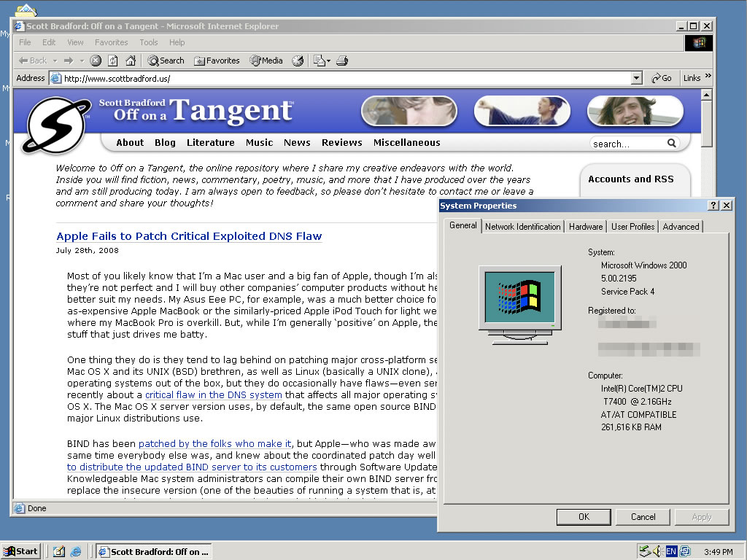The height and width of the screenshot is (560, 747).
Task: Expand the Address bar dropdown
Action: pos(636,78)
